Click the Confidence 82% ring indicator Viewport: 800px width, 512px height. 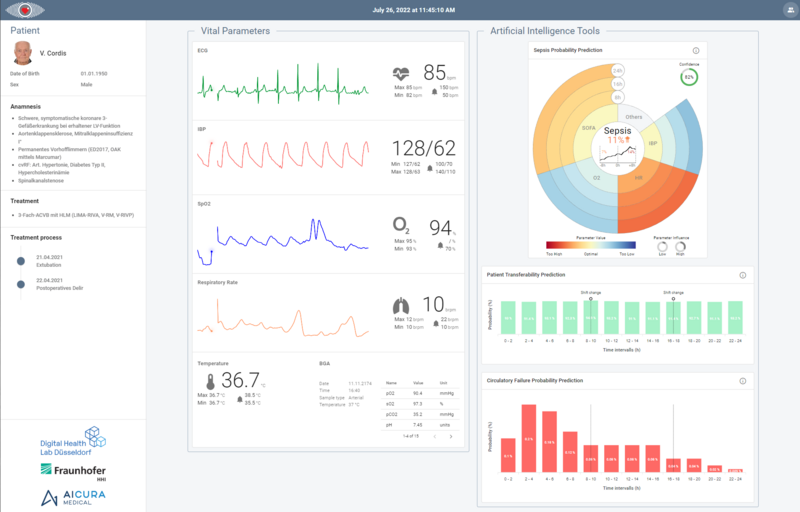(689, 76)
